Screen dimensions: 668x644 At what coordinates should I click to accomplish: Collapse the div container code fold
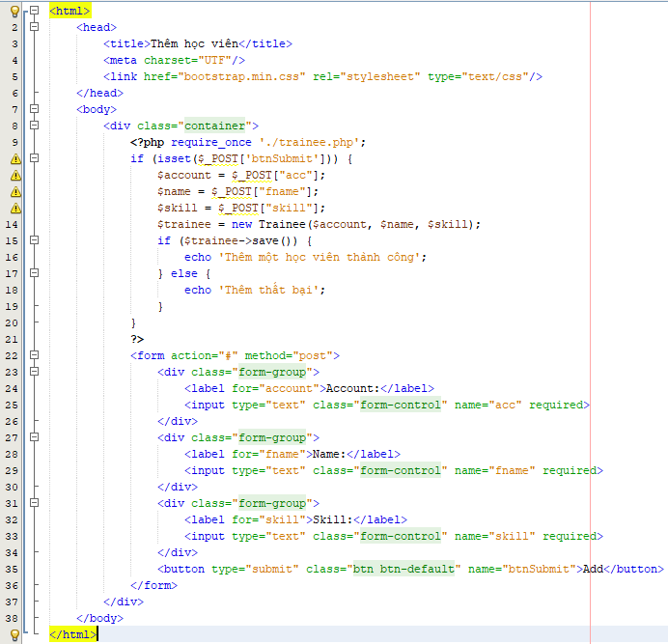35,126
